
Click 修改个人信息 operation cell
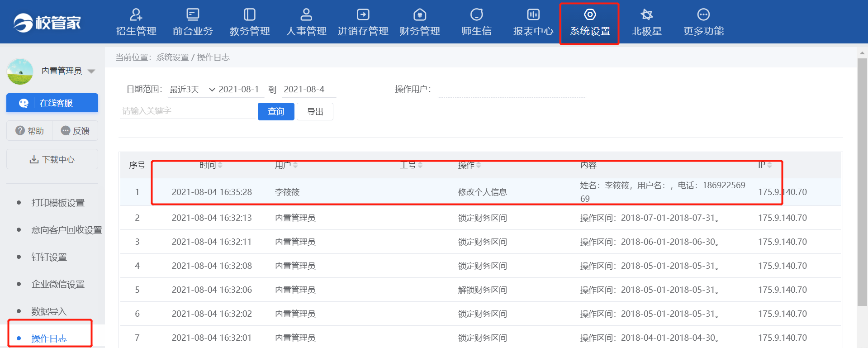(x=482, y=192)
